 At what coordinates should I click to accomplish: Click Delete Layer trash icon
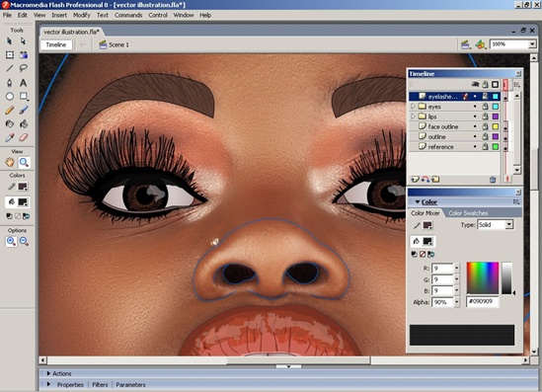tap(493, 180)
